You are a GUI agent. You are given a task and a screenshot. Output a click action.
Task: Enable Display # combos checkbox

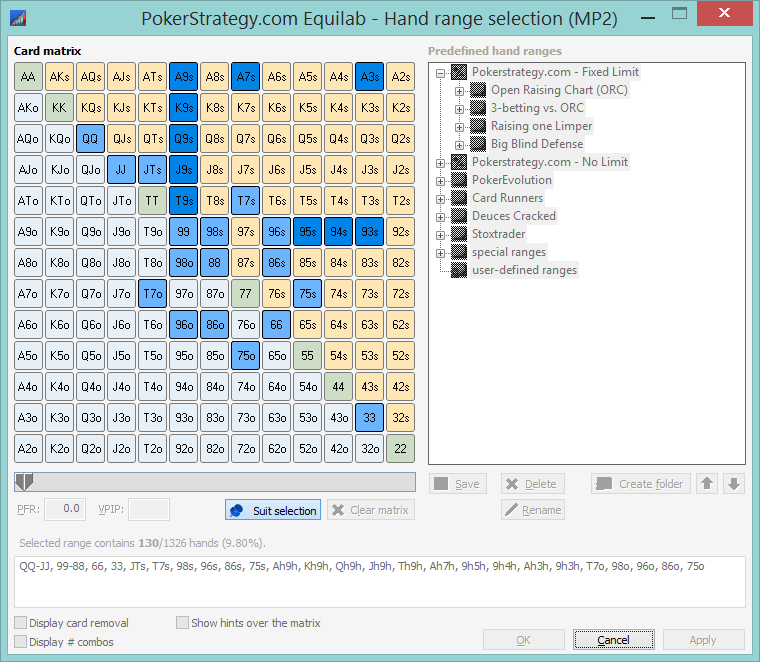point(20,642)
